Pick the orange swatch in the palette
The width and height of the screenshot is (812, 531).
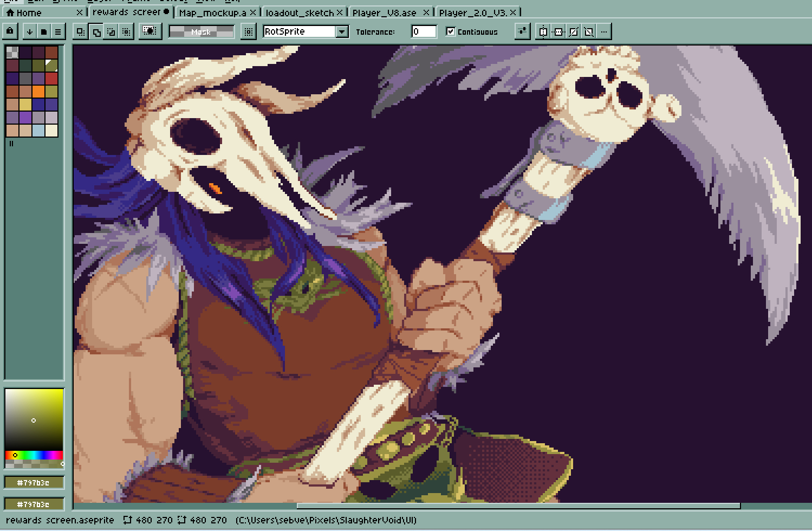[x=38, y=92]
